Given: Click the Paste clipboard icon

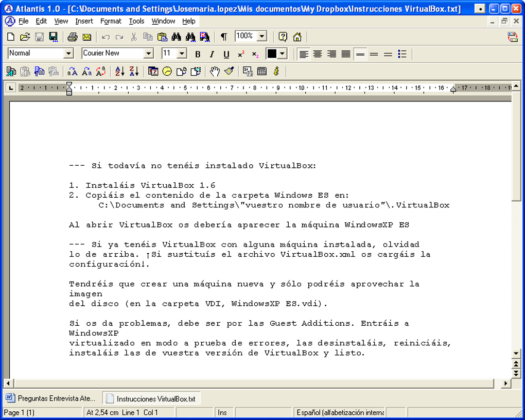Looking at the screenshot, I should [x=162, y=37].
